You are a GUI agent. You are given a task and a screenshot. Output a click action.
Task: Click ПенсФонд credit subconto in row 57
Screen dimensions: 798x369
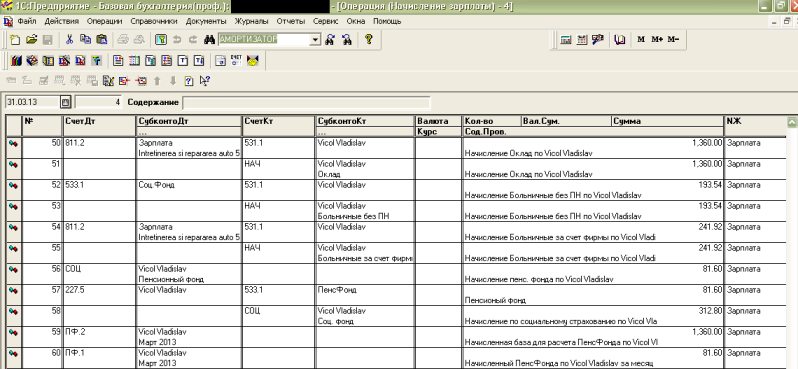pyautogui.click(x=337, y=290)
